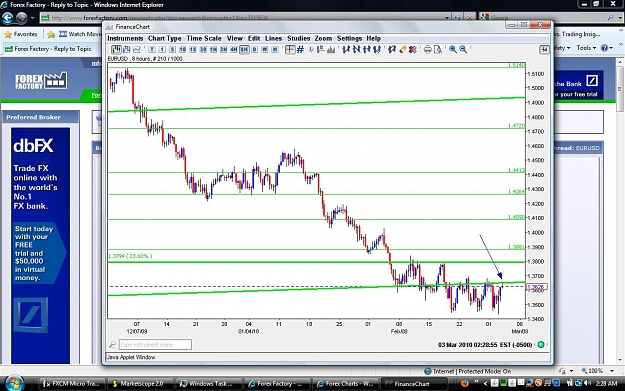
Task: Switch to monthly (M) time scale
Action: pos(275,49)
